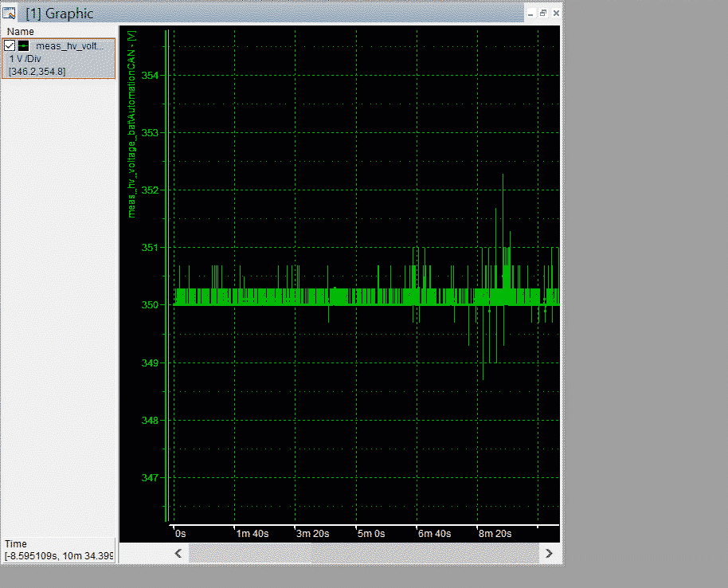This screenshot has width=728, height=588.
Task: Click the 6m 40s time axis label
Action: click(x=435, y=534)
